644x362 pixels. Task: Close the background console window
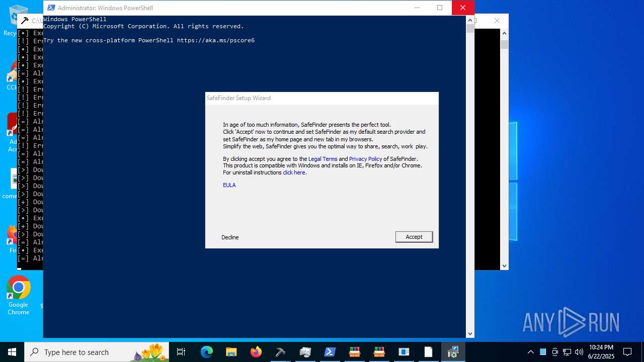[497, 21]
